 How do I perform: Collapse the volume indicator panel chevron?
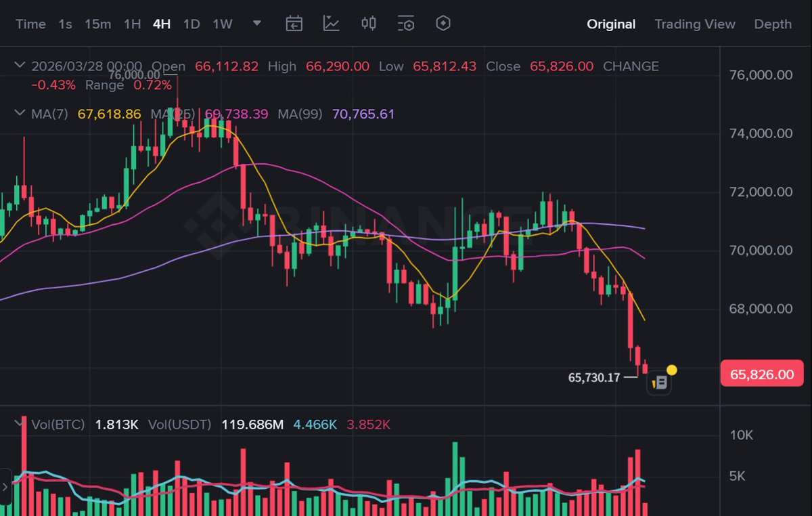point(20,425)
